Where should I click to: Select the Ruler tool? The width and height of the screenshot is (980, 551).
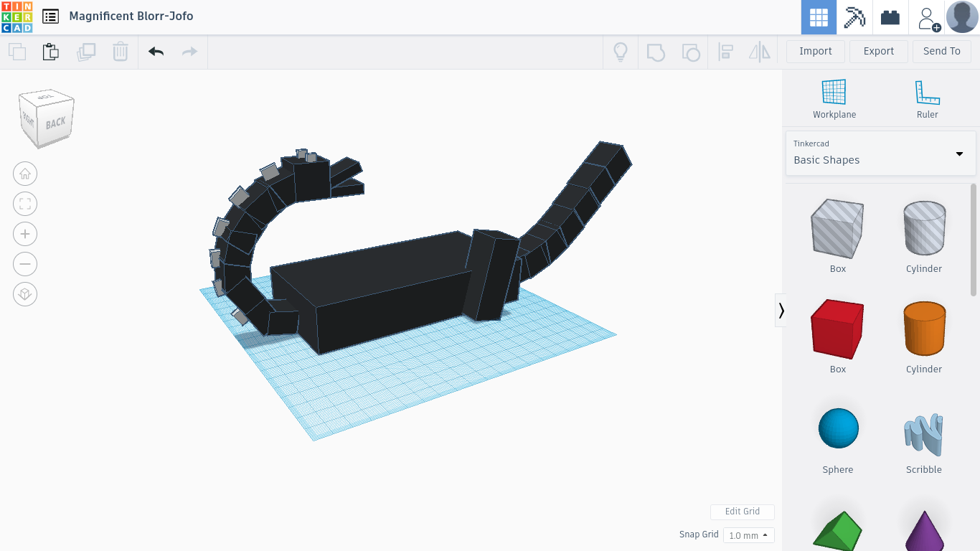click(928, 99)
